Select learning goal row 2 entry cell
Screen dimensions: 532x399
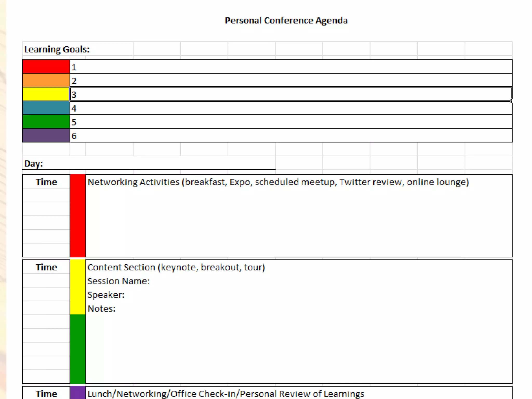pyautogui.click(x=291, y=81)
